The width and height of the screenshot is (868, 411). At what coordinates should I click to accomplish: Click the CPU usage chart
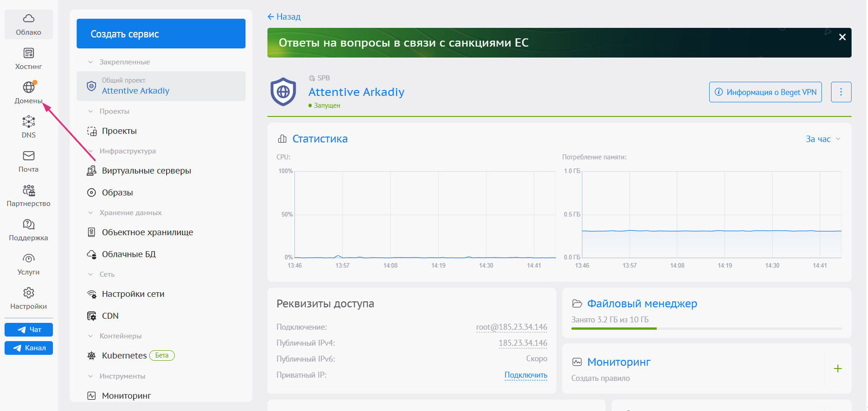click(x=425, y=215)
